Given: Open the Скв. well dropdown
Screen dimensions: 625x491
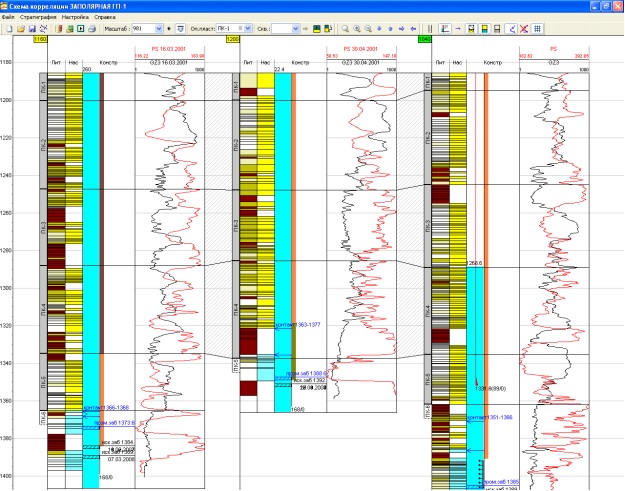Looking at the screenshot, I should pyautogui.click(x=295, y=29).
